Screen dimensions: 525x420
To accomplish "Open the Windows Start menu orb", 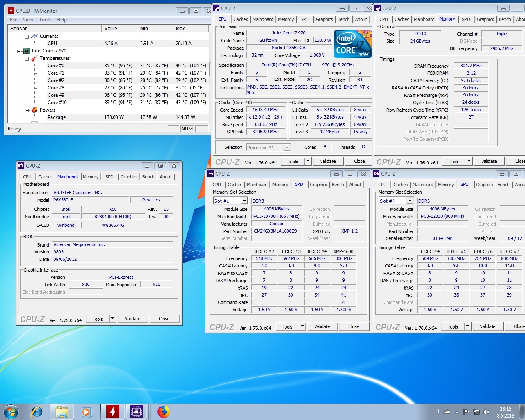I will click(x=11, y=411).
